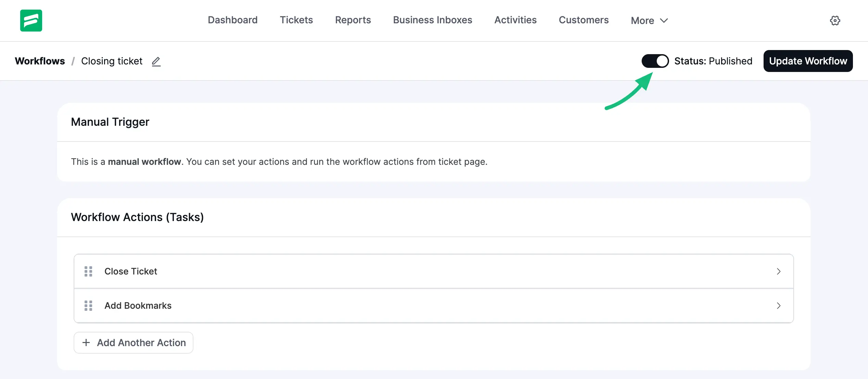Switch to the Reports view

pos(353,20)
